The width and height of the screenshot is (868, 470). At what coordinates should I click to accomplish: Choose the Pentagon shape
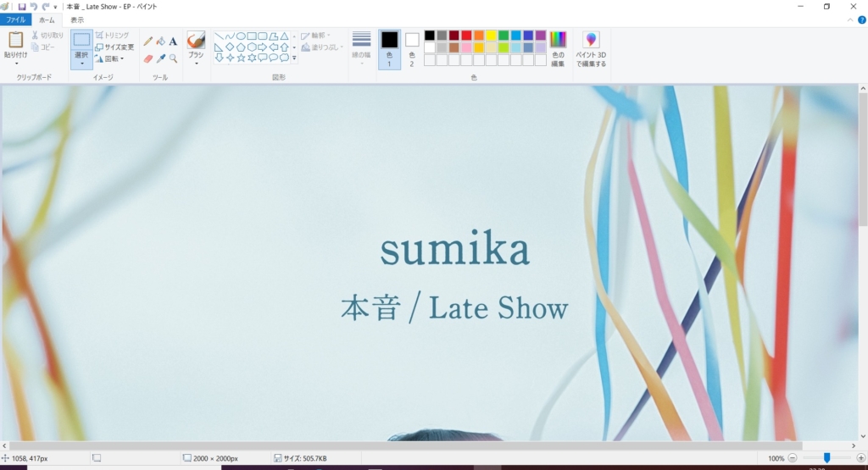pos(241,47)
